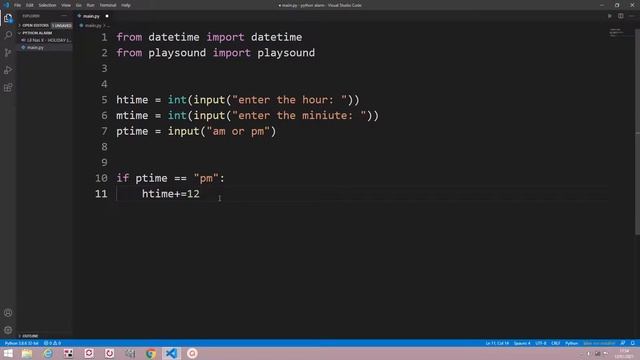The image size is (640, 360).
Task: Open the Run menu
Action: [x=91, y=5]
